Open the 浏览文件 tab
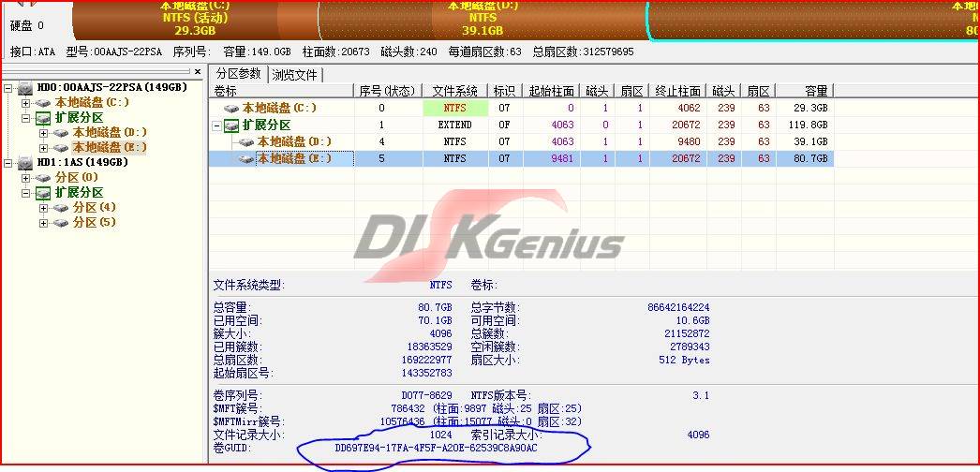The width and height of the screenshot is (980, 472). click(295, 76)
